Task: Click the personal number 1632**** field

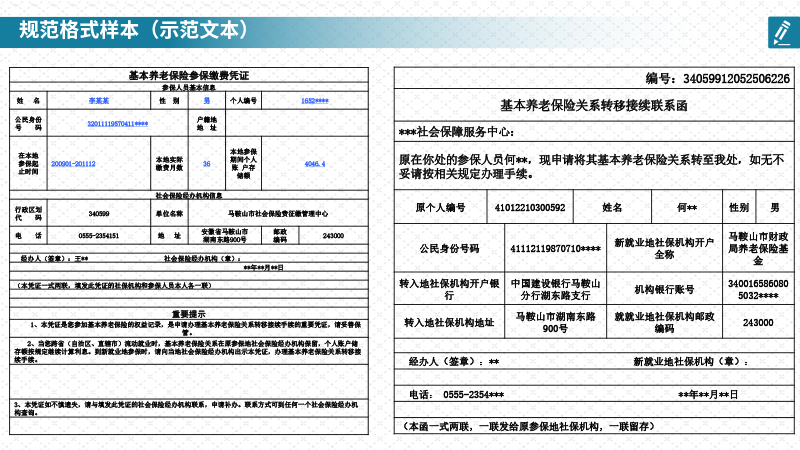Action: [x=314, y=101]
